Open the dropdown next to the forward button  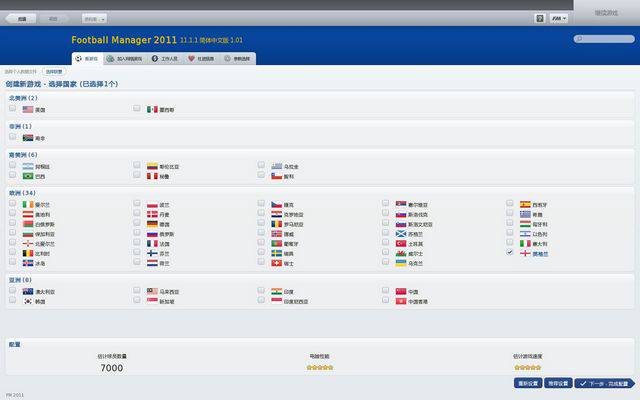(x=96, y=18)
